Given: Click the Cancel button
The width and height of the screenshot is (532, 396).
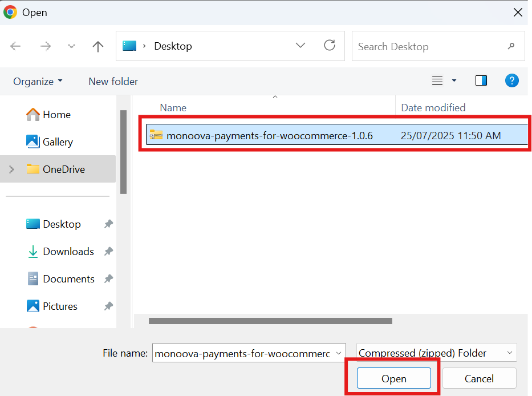Looking at the screenshot, I should [x=479, y=378].
